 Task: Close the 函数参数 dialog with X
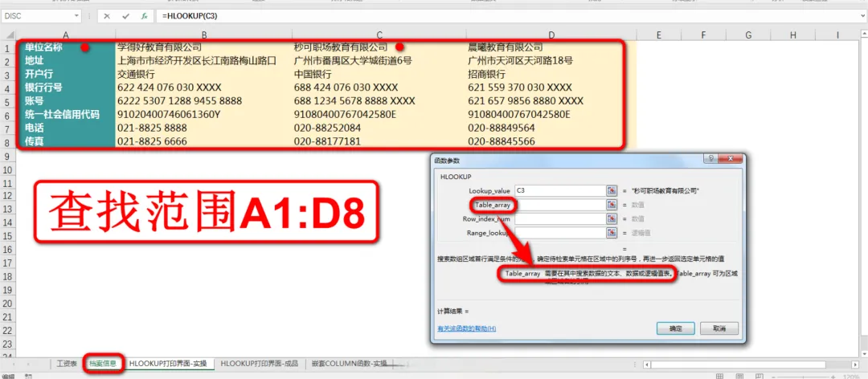coord(730,159)
